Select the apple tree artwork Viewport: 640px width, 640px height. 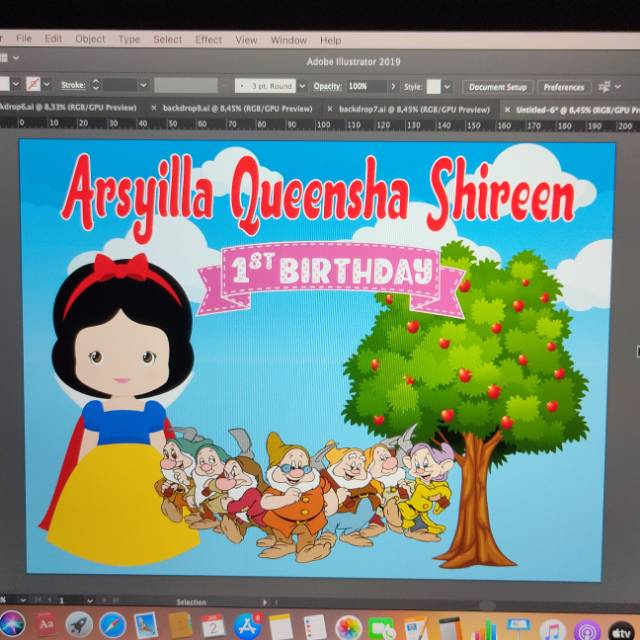click(467, 402)
